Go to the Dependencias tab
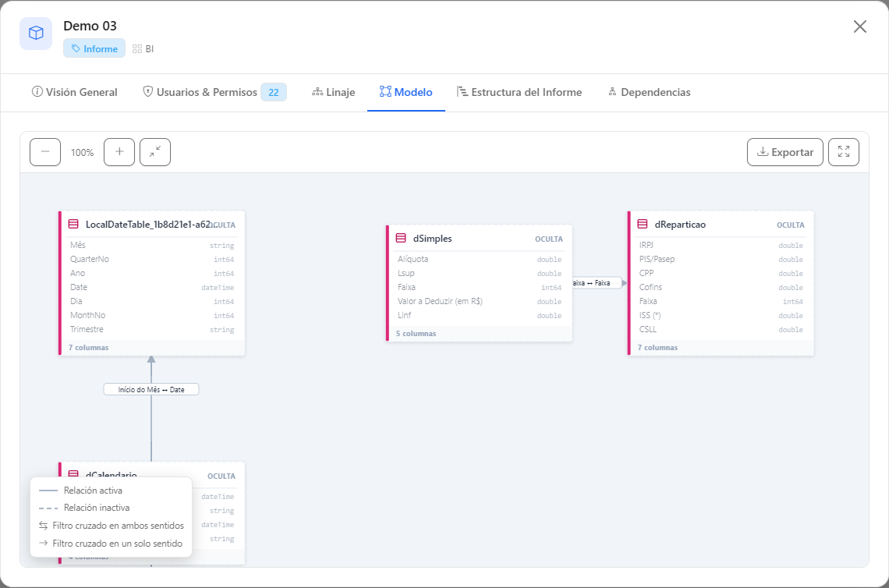The image size is (889, 588). [649, 92]
